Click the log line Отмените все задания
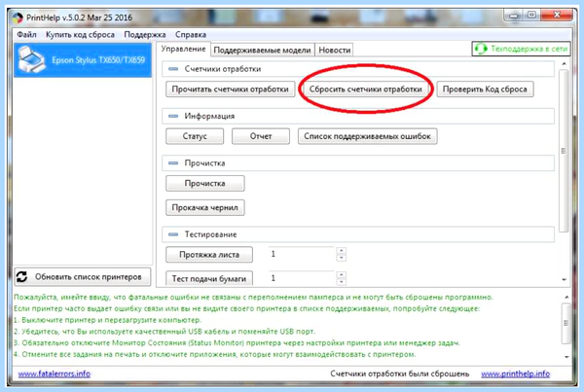The width and height of the screenshot is (584, 392). point(214,354)
